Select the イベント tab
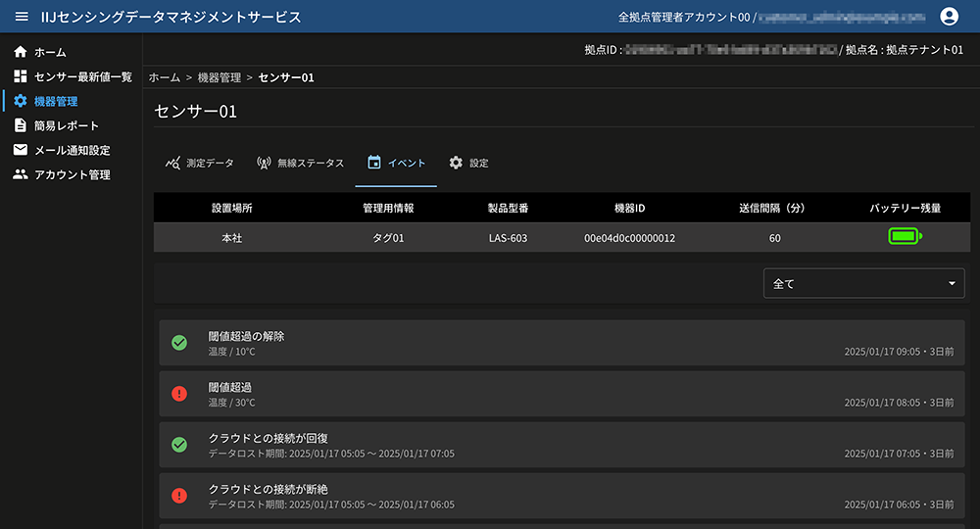Viewport: 980px width, 529px height. pos(396,163)
